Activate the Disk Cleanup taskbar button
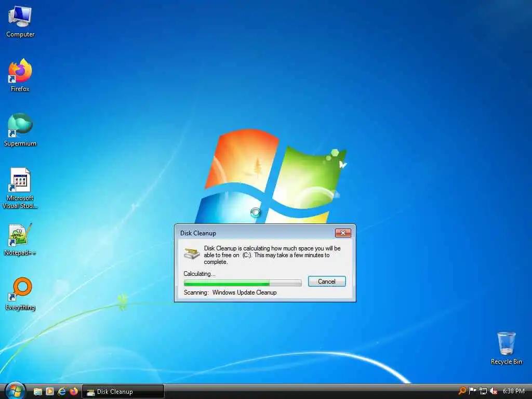Image resolution: width=532 pixels, height=399 pixels. tap(123, 392)
